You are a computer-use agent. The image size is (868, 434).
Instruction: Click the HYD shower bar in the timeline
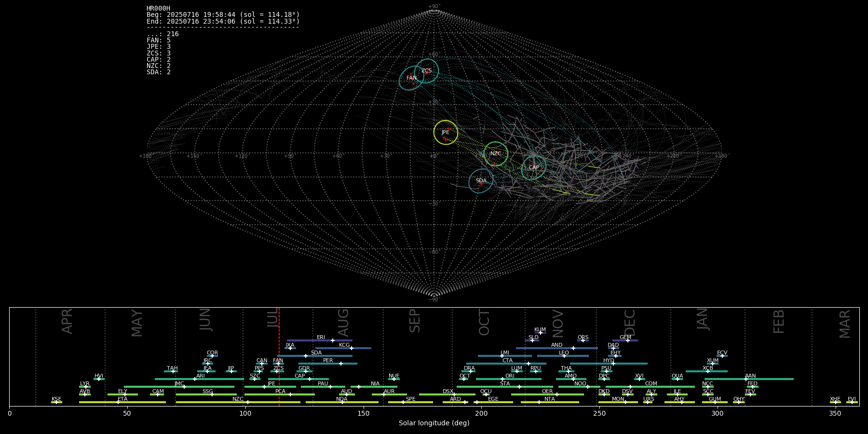609,364
